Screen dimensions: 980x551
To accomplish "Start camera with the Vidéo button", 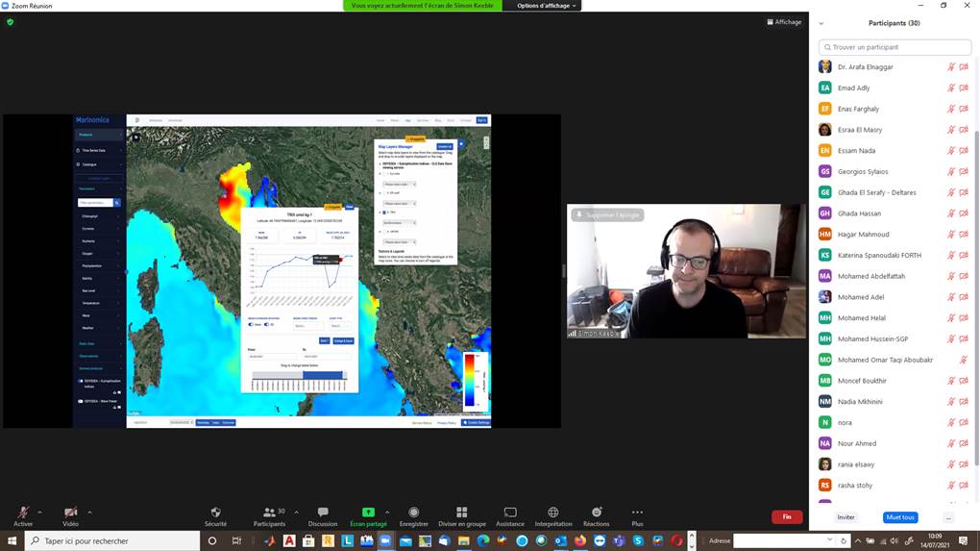I will point(71,516).
